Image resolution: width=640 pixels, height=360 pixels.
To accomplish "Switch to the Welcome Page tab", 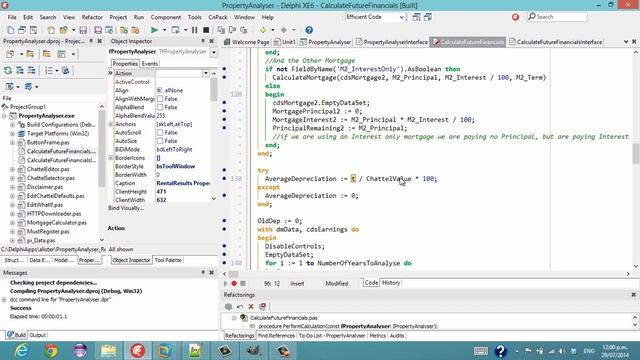I will [x=247, y=42].
